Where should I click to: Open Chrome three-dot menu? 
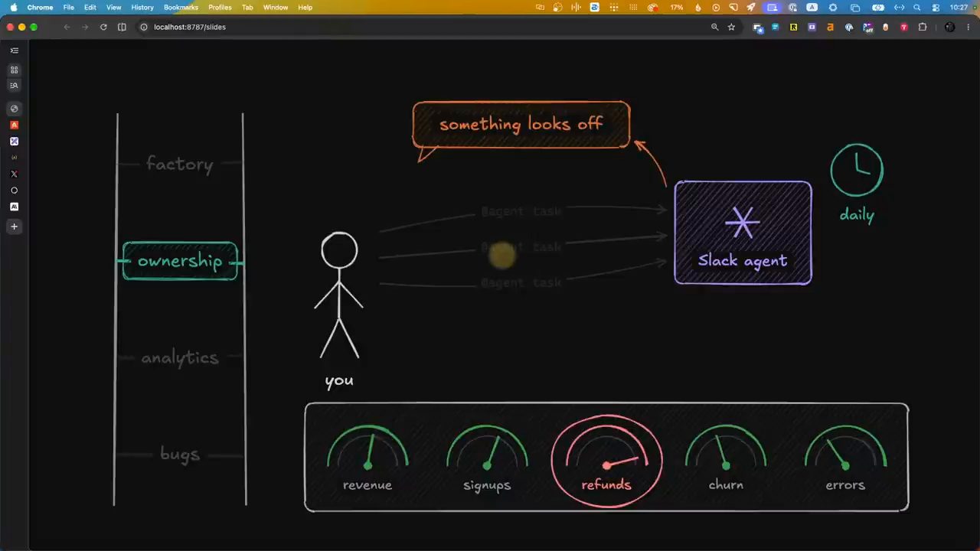pos(969,27)
